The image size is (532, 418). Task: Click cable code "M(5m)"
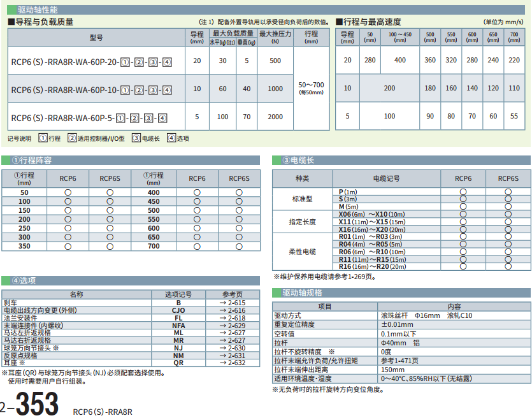pos(349,206)
